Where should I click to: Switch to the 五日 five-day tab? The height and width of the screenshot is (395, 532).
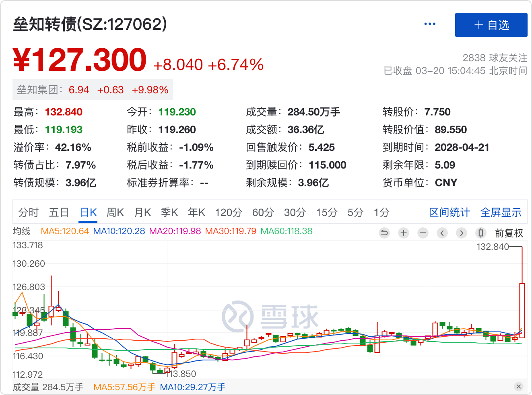(x=59, y=212)
